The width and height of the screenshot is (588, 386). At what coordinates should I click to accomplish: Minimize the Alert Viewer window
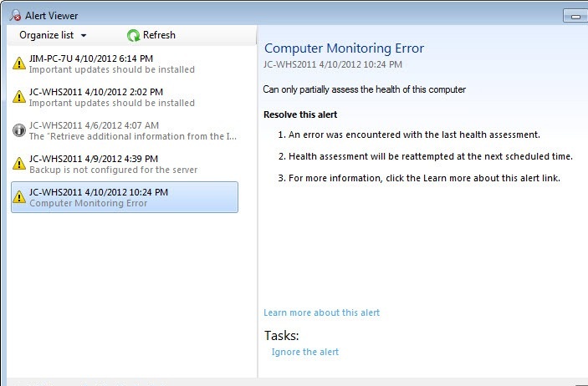point(574,14)
